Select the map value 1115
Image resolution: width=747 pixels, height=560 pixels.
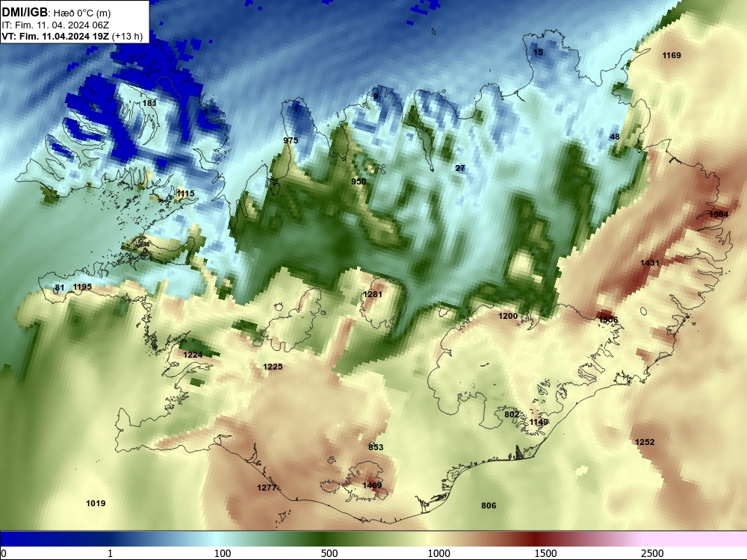coord(185,193)
